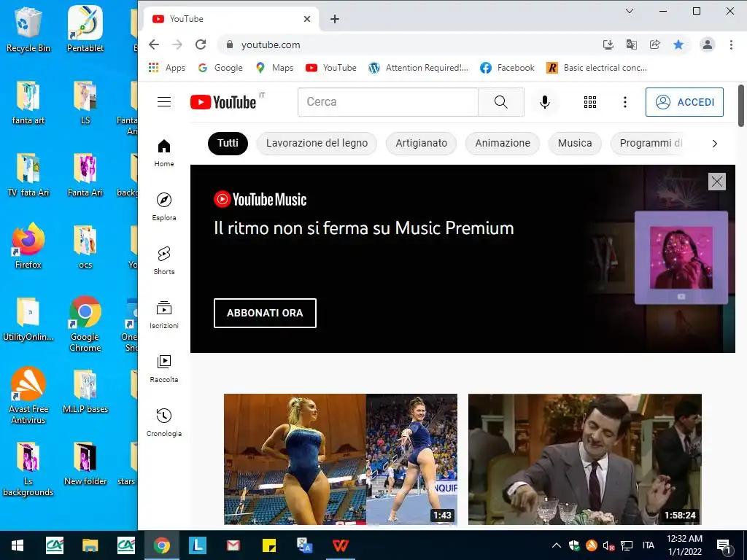Screen dimensions: 747x560
Task: Click the Cerca search field
Action: pos(388,102)
